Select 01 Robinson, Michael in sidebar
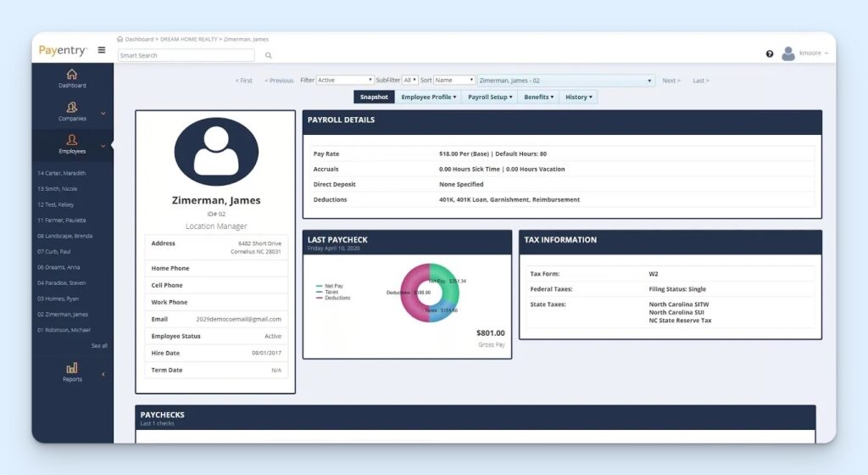 click(x=64, y=330)
